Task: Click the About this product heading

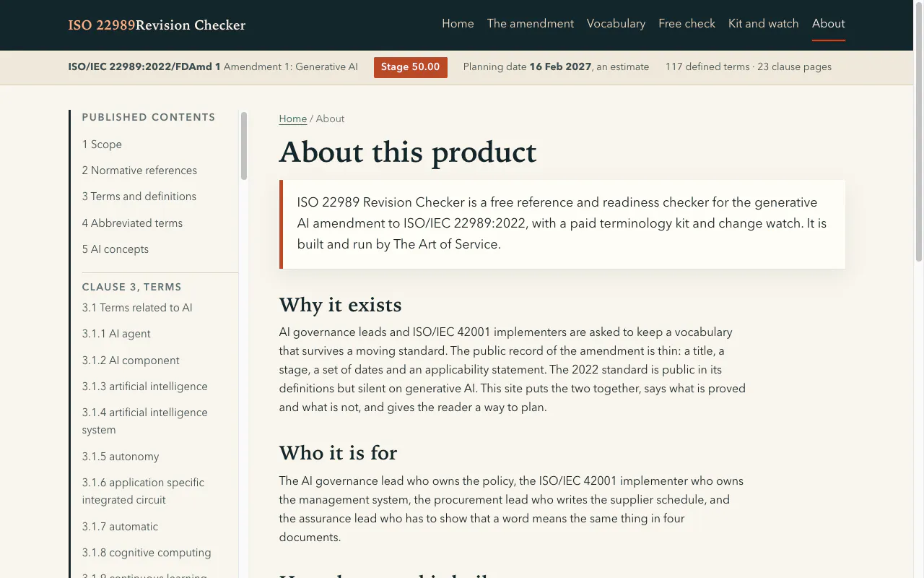Action: click(x=408, y=152)
